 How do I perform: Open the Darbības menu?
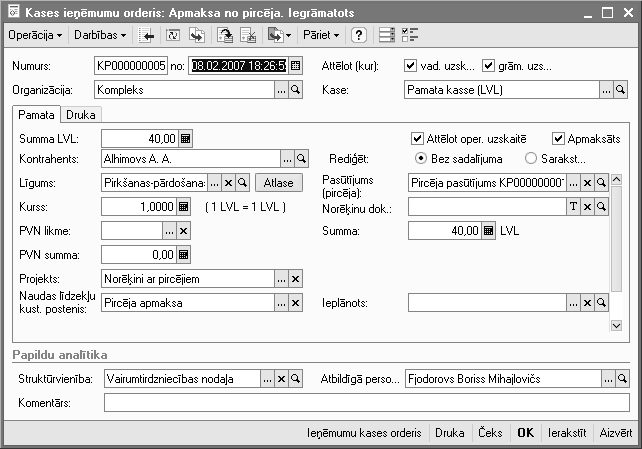(102, 35)
